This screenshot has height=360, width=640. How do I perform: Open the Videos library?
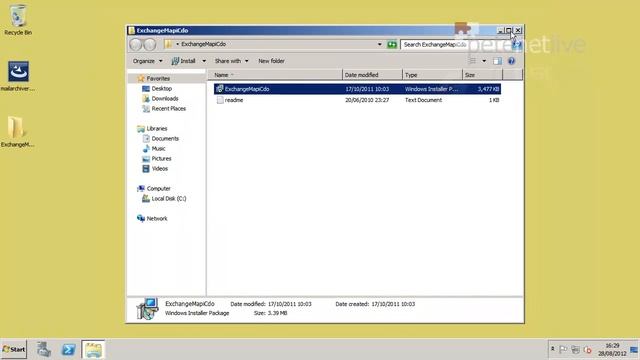pos(160,169)
